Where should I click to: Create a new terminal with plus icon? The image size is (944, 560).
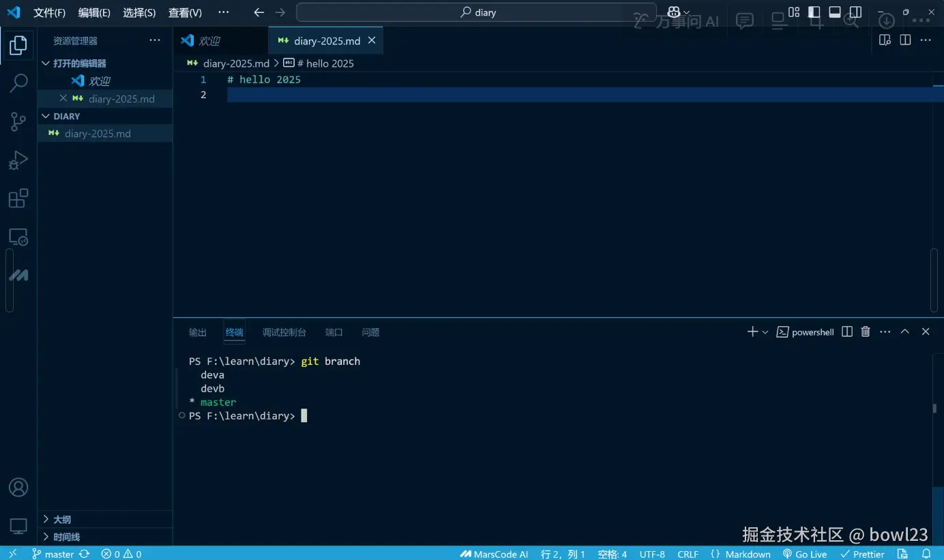pos(752,331)
